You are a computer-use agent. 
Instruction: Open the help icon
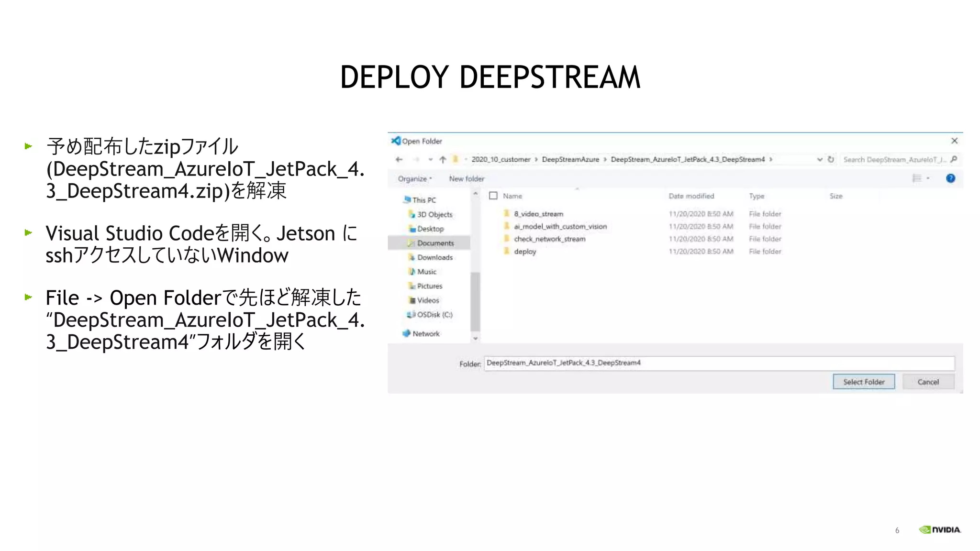tap(950, 178)
